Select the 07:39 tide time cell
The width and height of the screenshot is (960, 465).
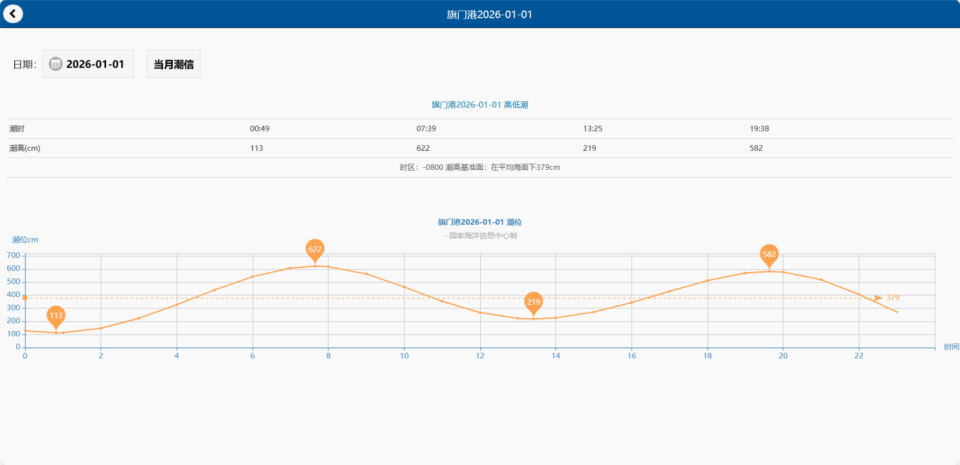click(x=426, y=129)
